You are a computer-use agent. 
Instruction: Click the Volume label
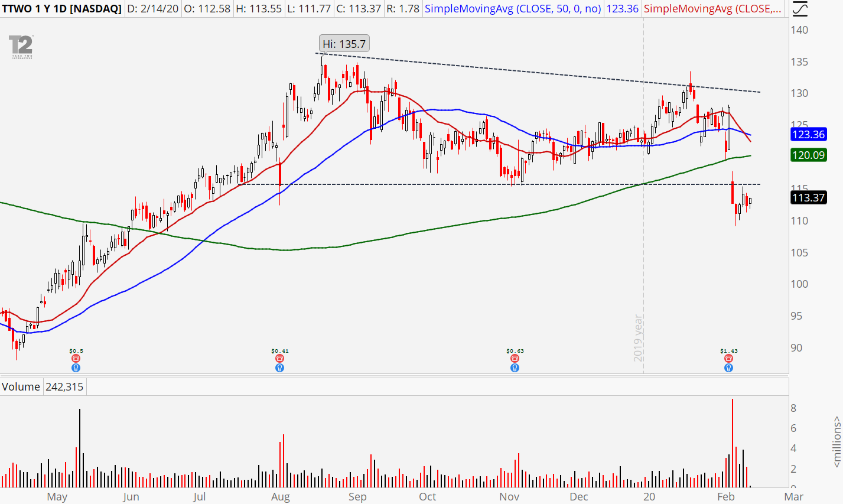[21, 387]
